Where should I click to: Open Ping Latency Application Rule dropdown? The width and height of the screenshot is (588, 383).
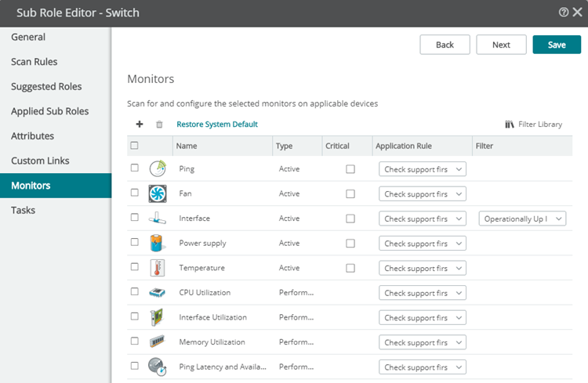pos(423,367)
